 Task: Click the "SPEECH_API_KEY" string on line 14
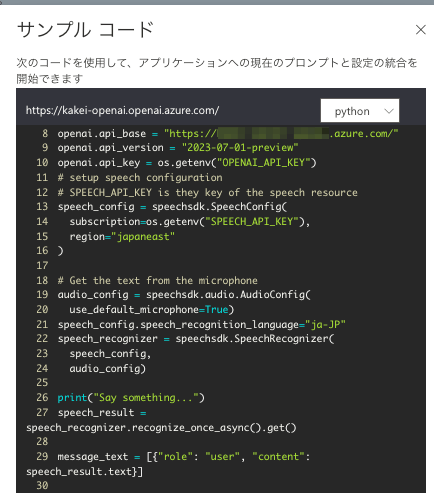point(254,222)
